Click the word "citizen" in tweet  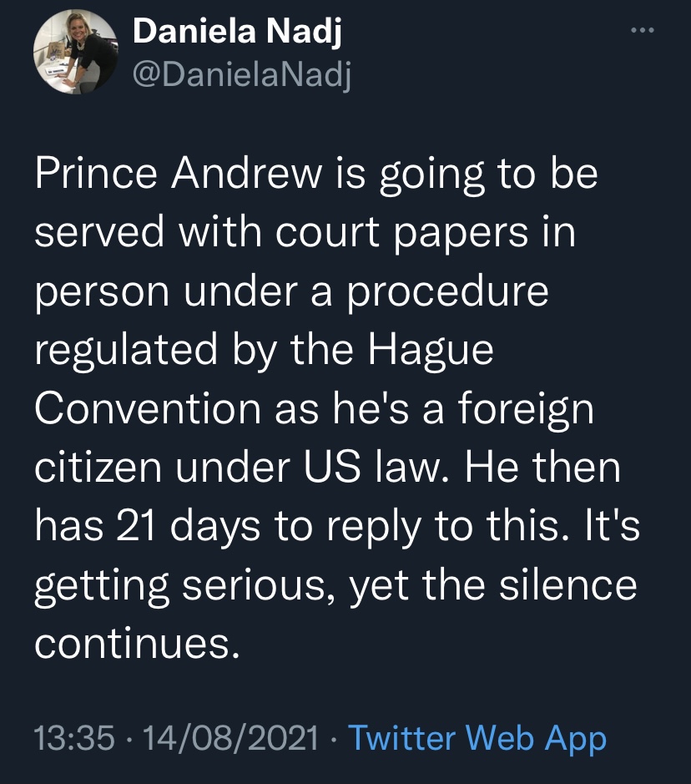(98, 468)
